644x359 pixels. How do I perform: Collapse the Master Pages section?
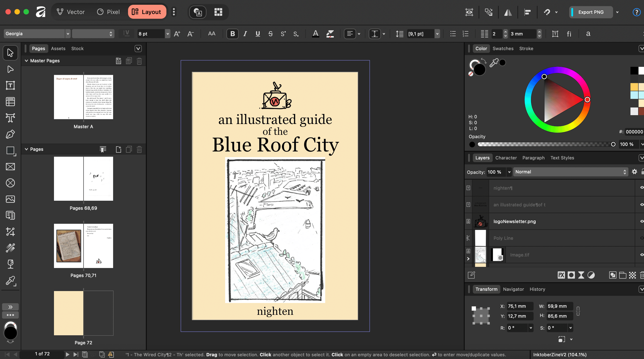26,61
